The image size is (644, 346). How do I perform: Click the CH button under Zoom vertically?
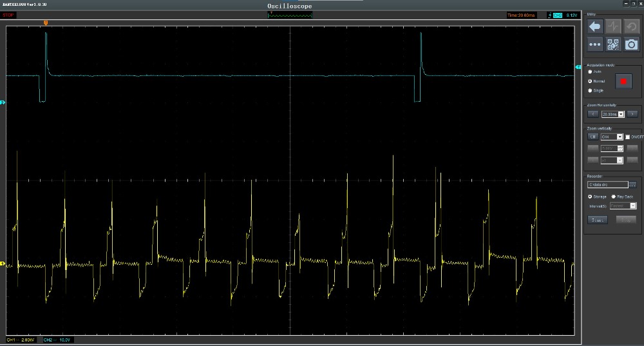tap(592, 137)
